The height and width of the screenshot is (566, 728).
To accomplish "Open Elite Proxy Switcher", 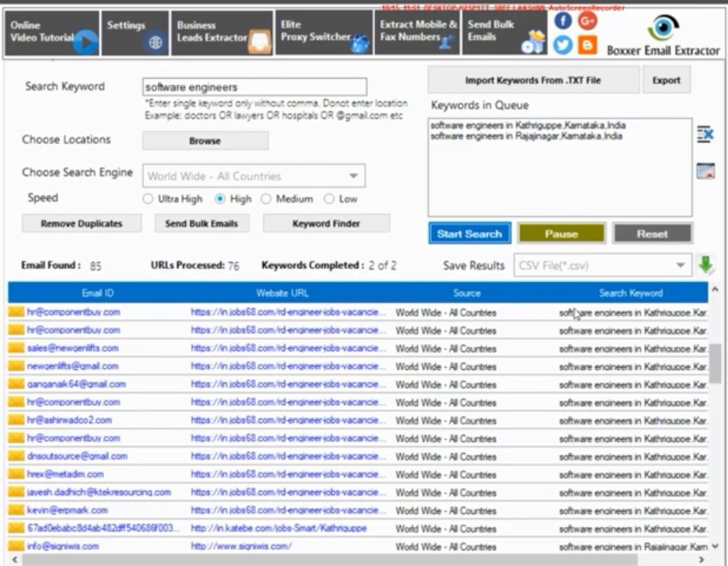I will tap(324, 33).
